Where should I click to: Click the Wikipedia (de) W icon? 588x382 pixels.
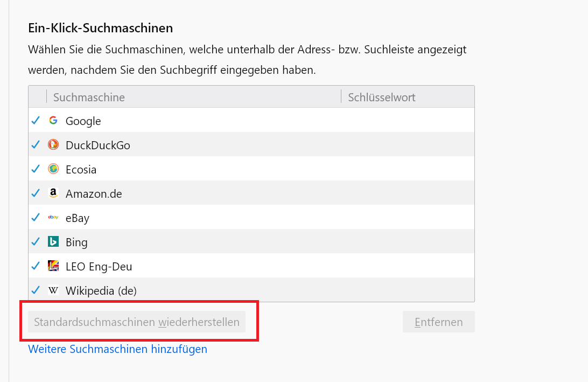[x=53, y=290]
